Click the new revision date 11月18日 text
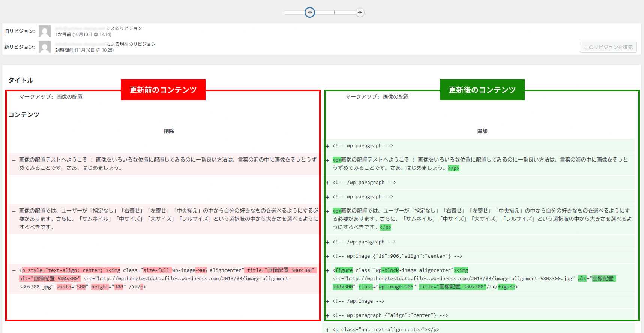Image resolution: width=644 pixels, height=333 pixels. 84,50
